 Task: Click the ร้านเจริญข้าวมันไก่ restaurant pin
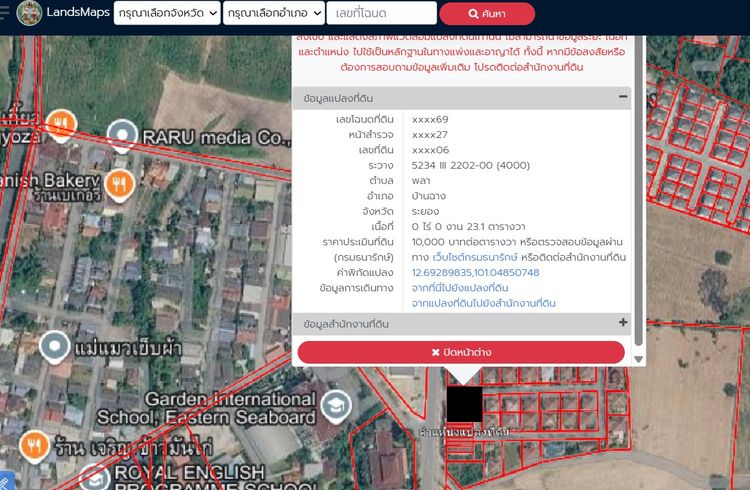click(x=34, y=446)
